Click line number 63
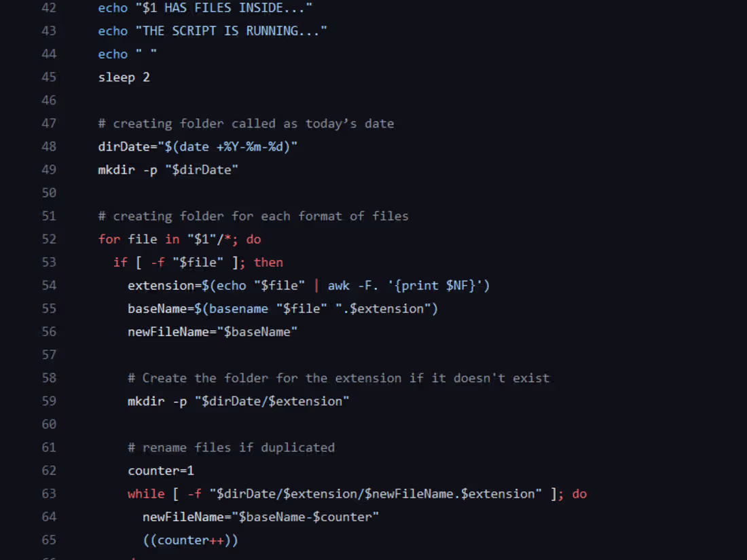Image resolution: width=747 pixels, height=560 pixels. [49, 493]
